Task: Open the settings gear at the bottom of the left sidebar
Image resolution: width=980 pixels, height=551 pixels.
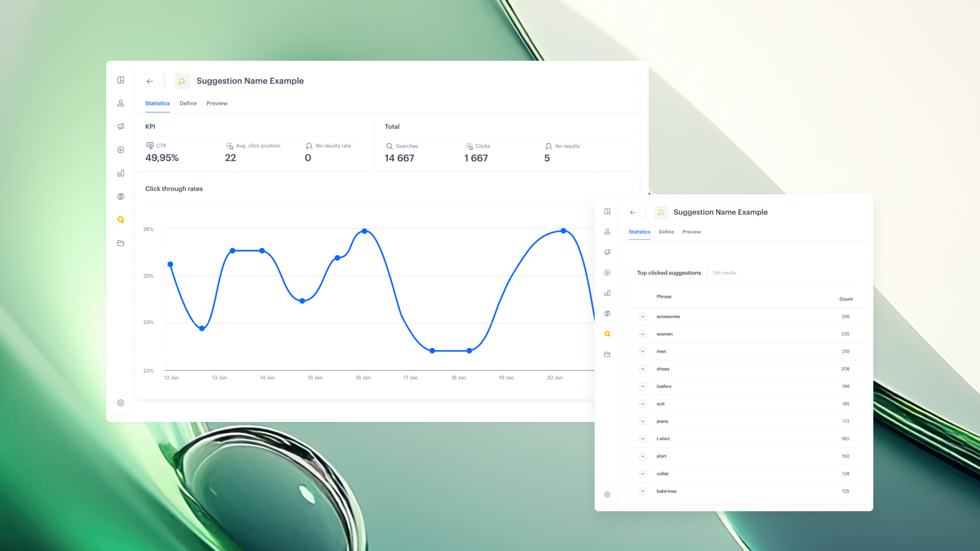Action: [x=120, y=403]
